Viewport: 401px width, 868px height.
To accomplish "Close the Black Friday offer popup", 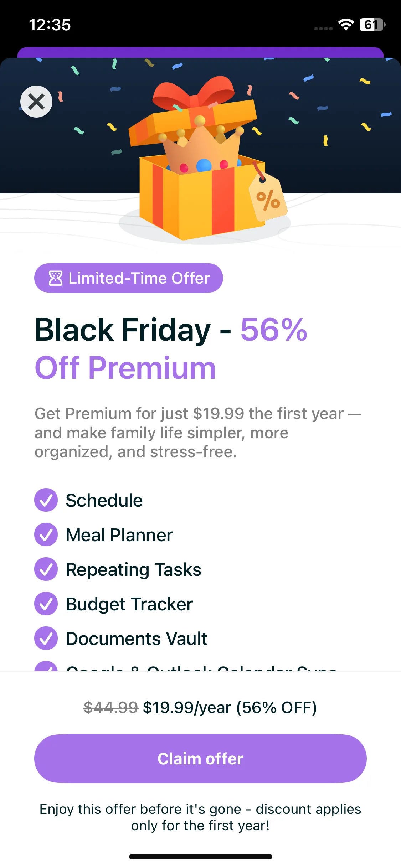I will [x=36, y=102].
